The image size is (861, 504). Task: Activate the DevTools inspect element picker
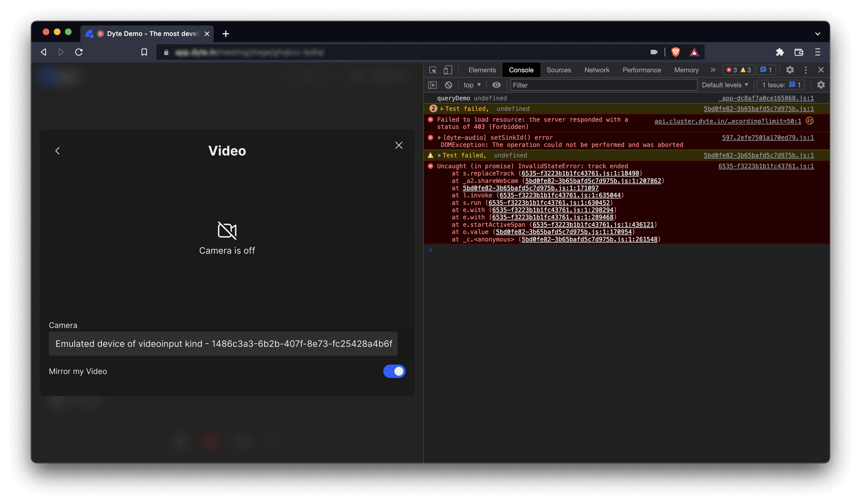point(433,70)
